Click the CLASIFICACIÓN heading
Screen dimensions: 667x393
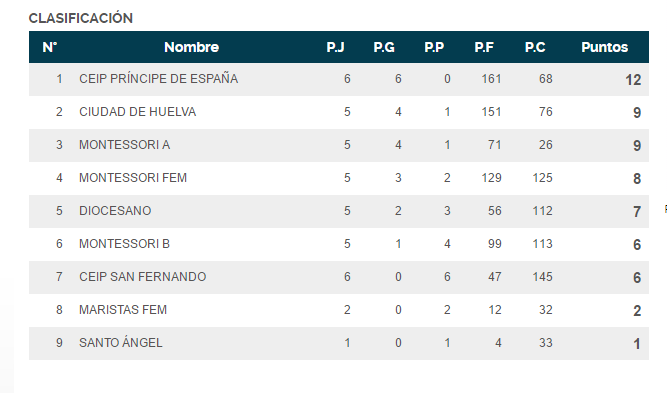pos(81,18)
